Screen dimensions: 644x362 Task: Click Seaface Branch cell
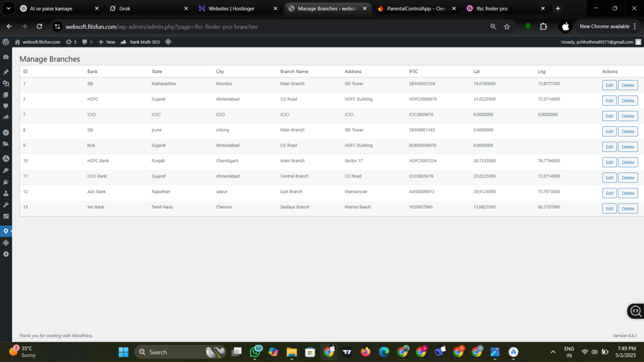pos(295,207)
